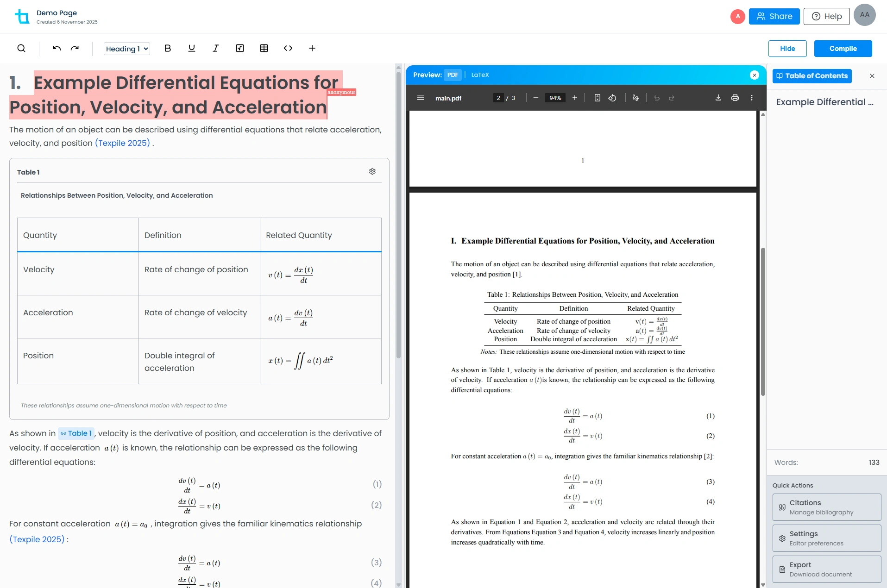
Task: Open the search tool in the editor toolbar
Action: click(x=21, y=48)
